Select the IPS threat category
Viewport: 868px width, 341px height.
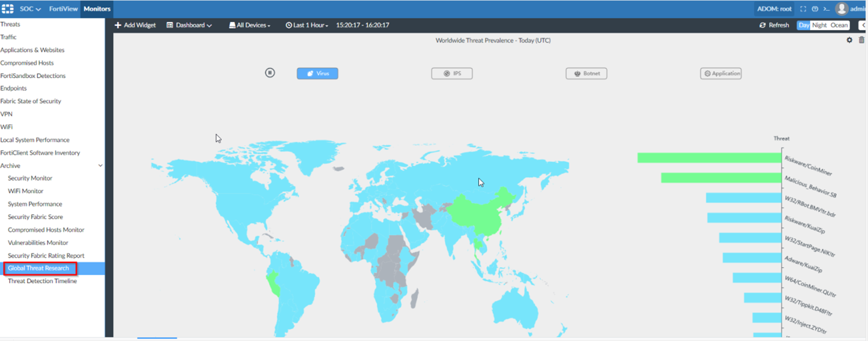pos(452,73)
